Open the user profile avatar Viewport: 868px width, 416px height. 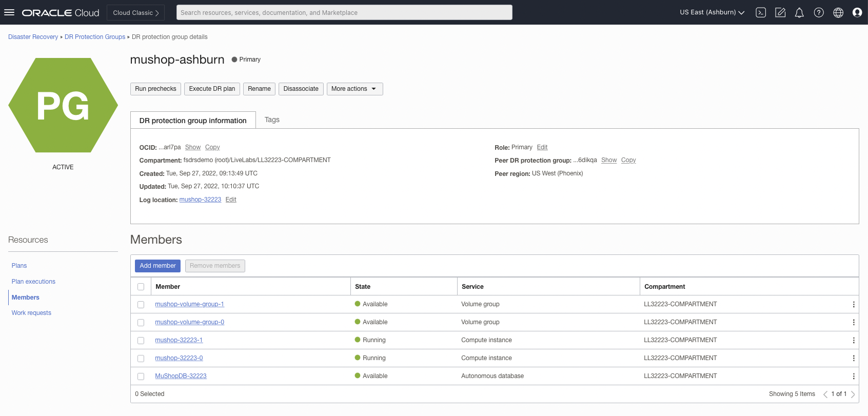tap(857, 12)
